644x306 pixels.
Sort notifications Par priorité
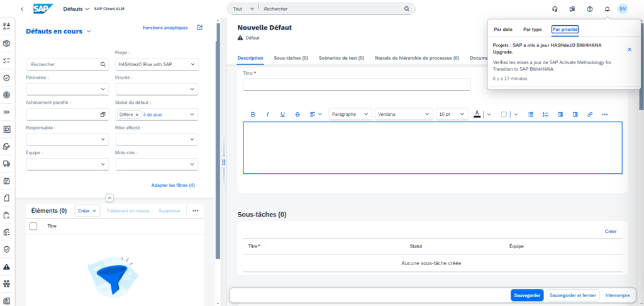click(x=565, y=29)
